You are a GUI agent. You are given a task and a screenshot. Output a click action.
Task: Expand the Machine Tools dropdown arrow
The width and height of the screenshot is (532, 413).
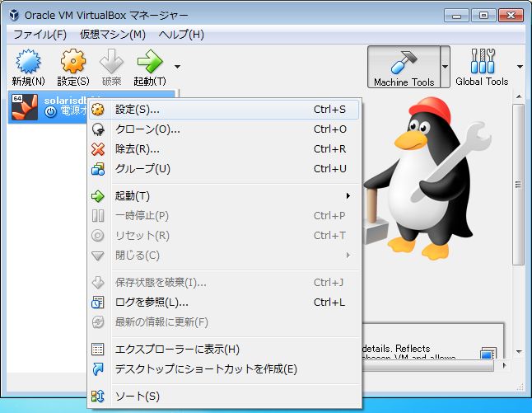446,67
